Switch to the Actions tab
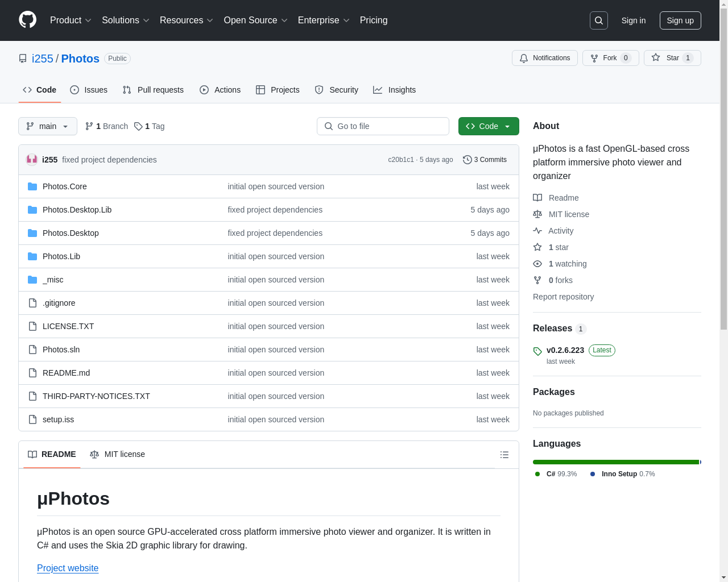Viewport: 728px width, 582px height. 220,90
